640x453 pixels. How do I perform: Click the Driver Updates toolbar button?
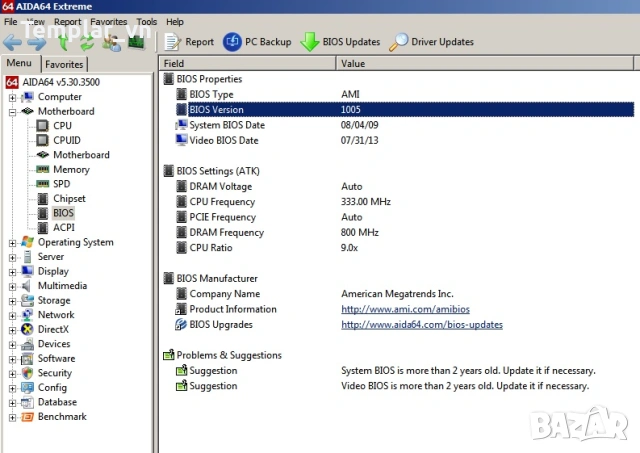[x=431, y=42]
